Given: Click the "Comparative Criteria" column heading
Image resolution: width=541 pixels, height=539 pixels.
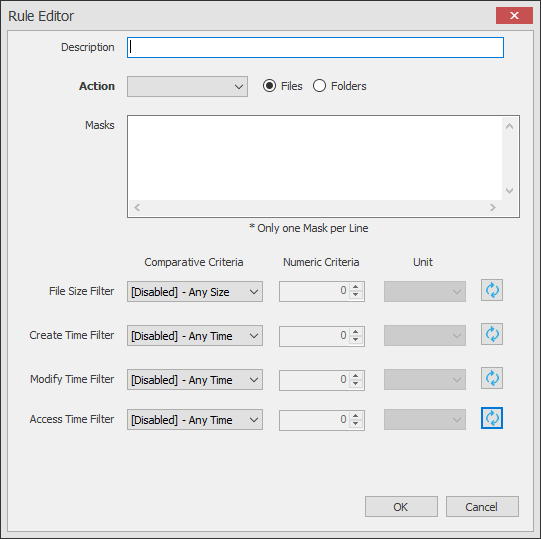Looking at the screenshot, I should [194, 262].
